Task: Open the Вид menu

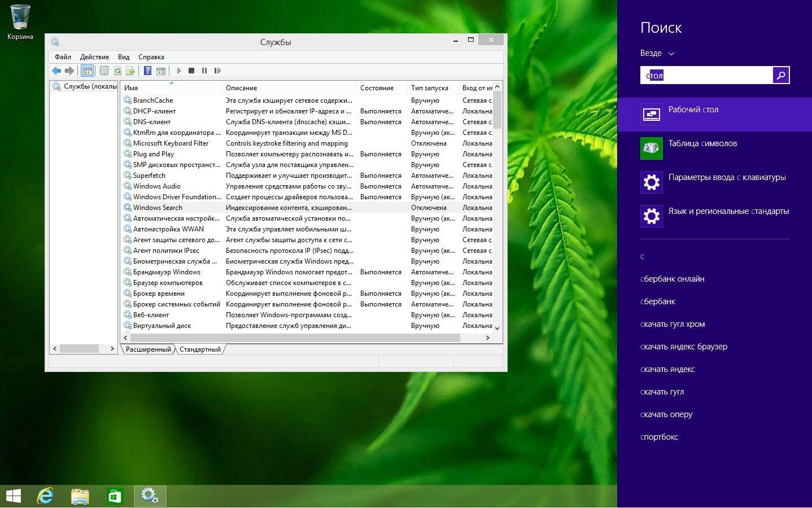Action: coord(124,56)
